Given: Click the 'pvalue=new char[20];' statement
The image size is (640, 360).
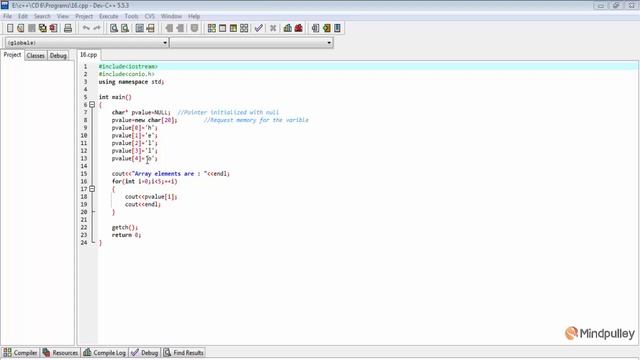Looking at the screenshot, I should [x=144, y=120].
